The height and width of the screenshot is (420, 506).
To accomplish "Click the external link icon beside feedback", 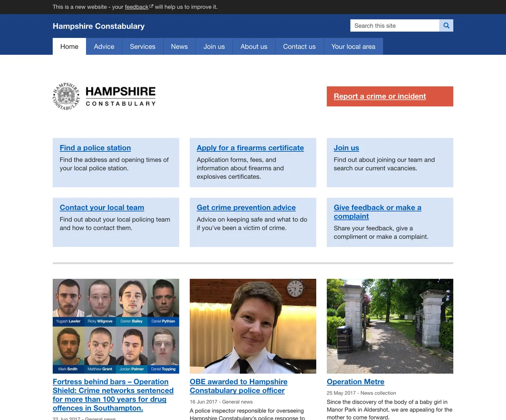I will [x=151, y=6].
